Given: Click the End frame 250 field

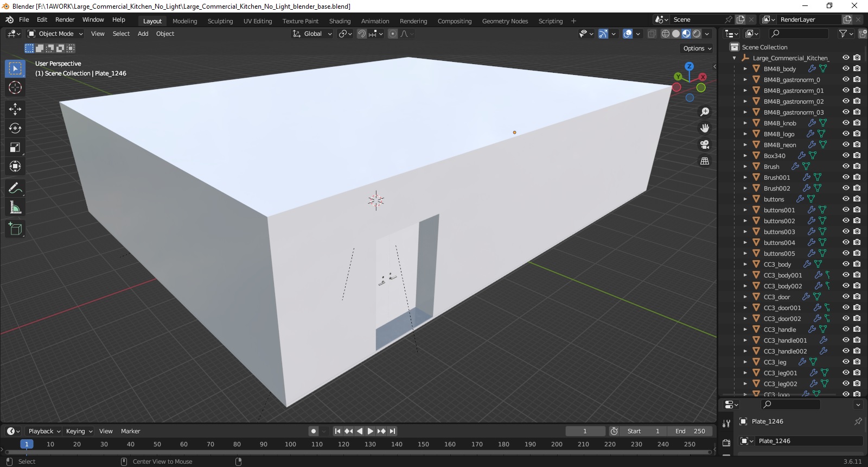Looking at the screenshot, I should click(x=690, y=431).
